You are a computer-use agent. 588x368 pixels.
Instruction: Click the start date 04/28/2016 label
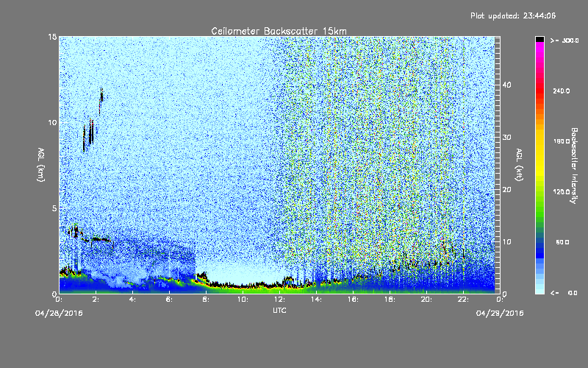click(x=59, y=314)
